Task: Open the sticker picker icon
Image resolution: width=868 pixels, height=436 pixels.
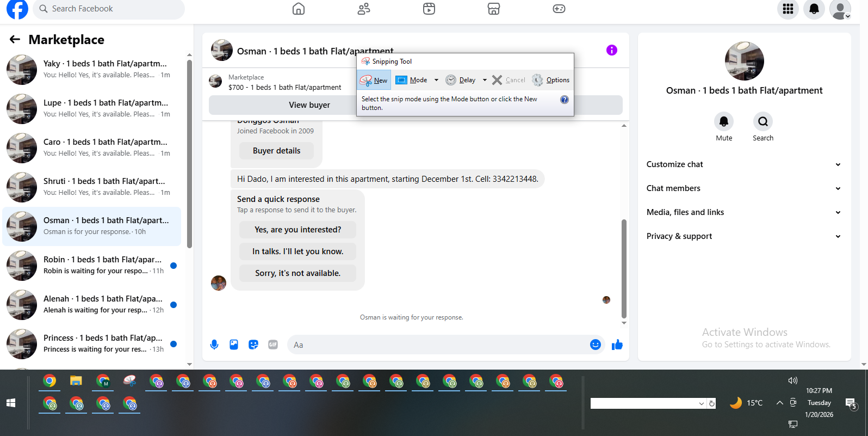Action: (253, 345)
